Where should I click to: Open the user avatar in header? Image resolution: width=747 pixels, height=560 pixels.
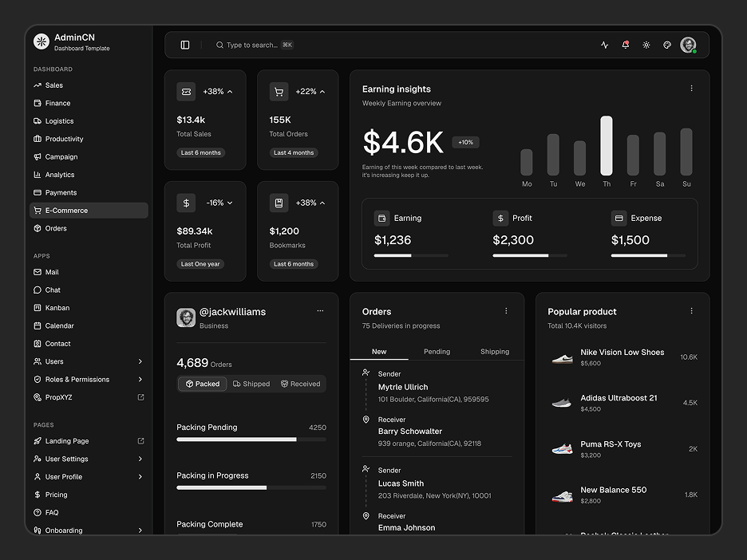[x=688, y=45]
